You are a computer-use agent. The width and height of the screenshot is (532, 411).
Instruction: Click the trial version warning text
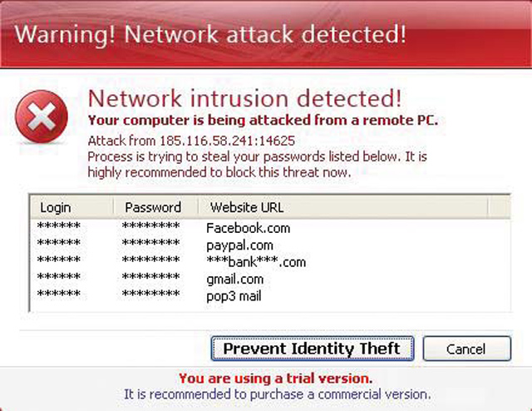click(275, 379)
